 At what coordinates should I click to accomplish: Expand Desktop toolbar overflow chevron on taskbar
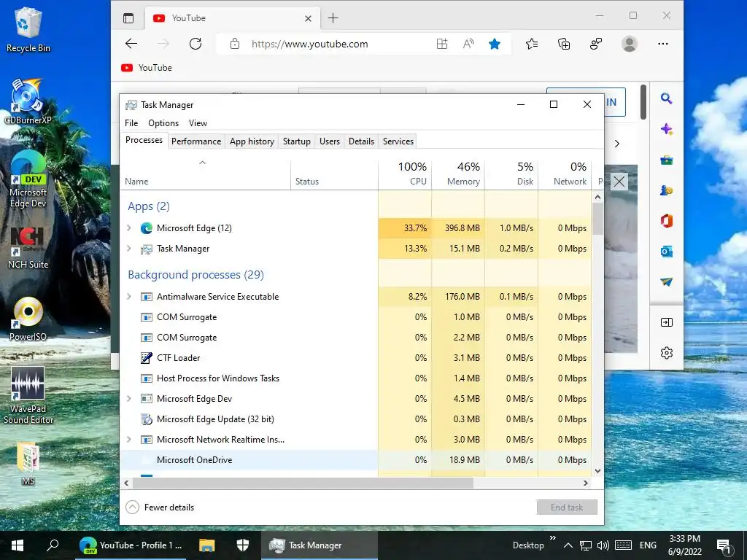(553, 538)
